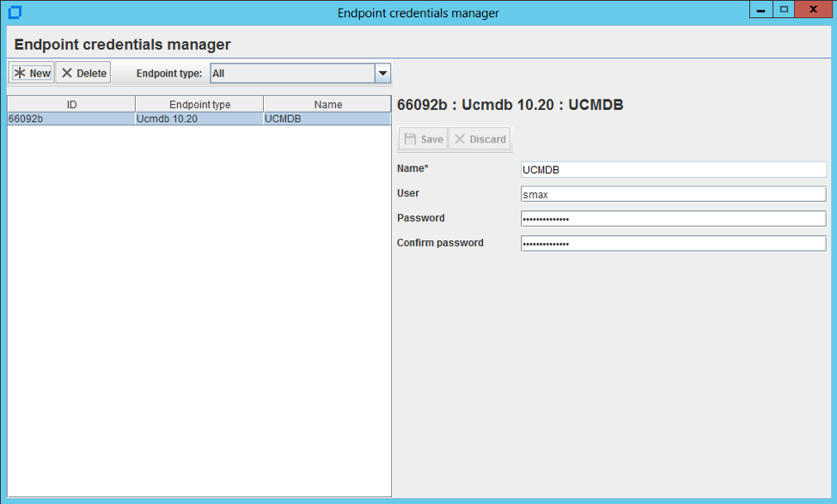Sort by the Name column header
The image size is (837, 504).
327,103
